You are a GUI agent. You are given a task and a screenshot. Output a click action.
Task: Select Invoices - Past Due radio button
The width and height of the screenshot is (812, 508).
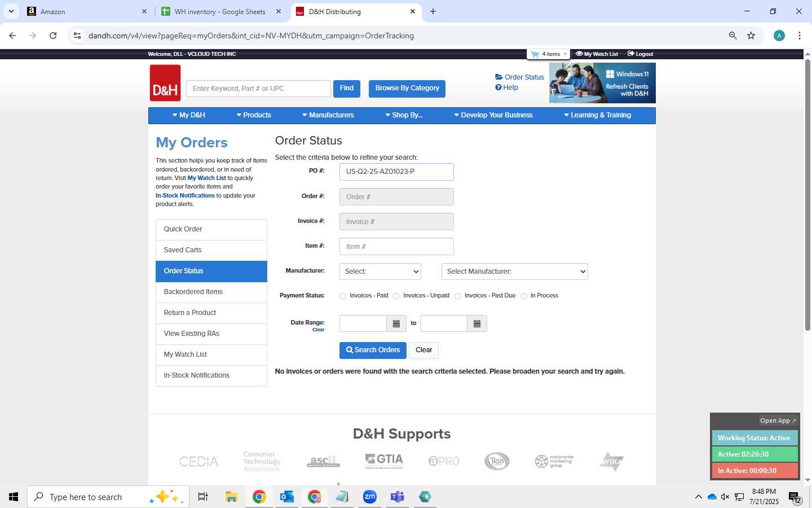(x=458, y=296)
